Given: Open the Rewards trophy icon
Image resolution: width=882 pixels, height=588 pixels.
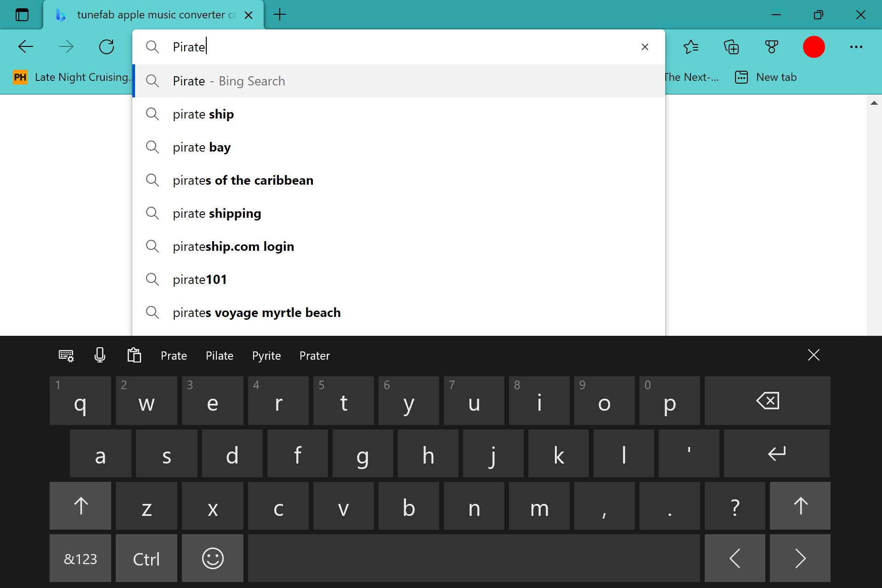Looking at the screenshot, I should 772,47.
